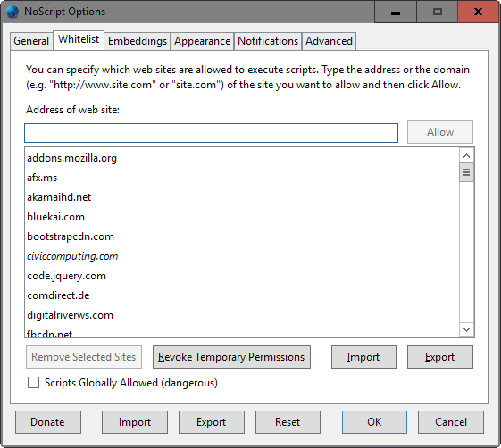Click Export in the bottom button row
The width and height of the screenshot is (501, 448).
click(211, 422)
